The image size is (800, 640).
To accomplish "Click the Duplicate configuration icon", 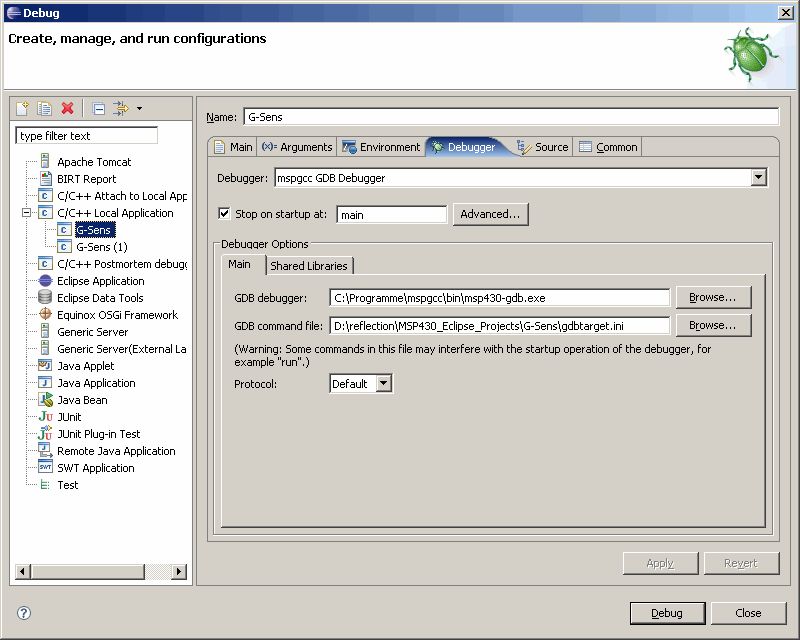I will point(45,108).
